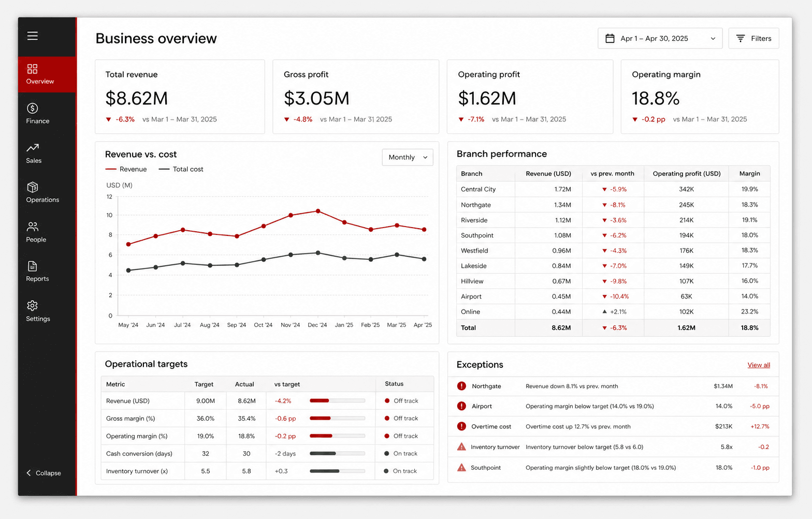Click the Filters funnel icon

coord(741,38)
